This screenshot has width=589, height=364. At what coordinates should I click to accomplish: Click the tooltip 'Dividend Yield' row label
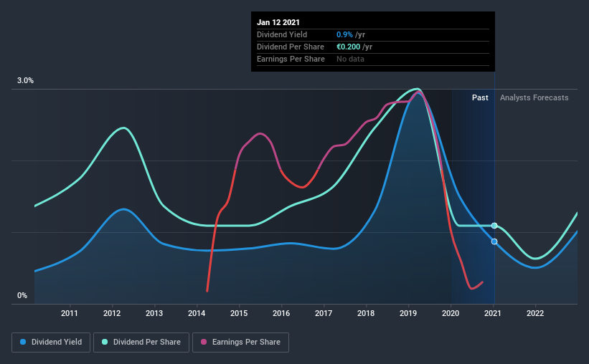pos(282,34)
